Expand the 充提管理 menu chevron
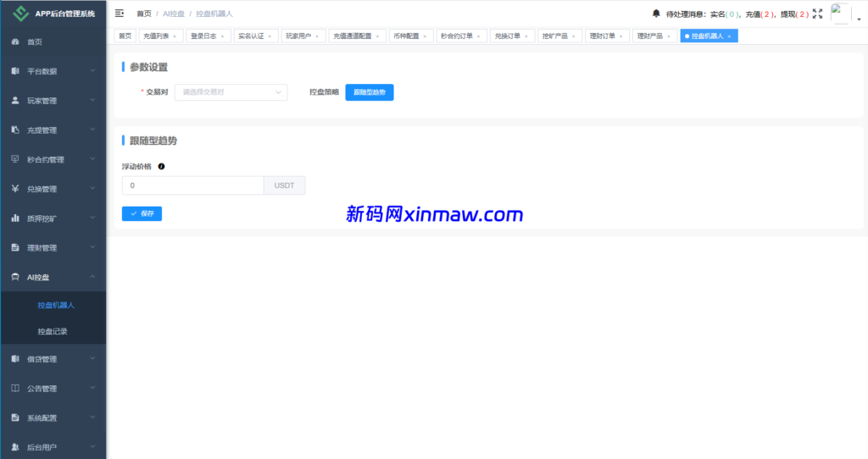 pyautogui.click(x=92, y=130)
